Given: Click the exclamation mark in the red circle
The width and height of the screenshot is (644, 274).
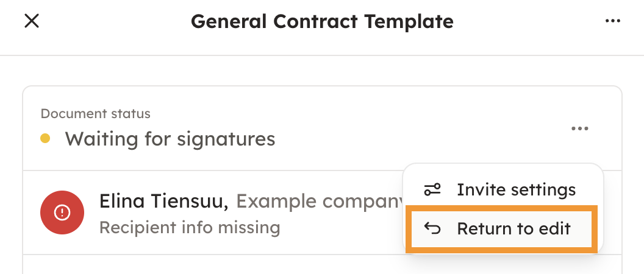Looking at the screenshot, I should coord(62,213).
